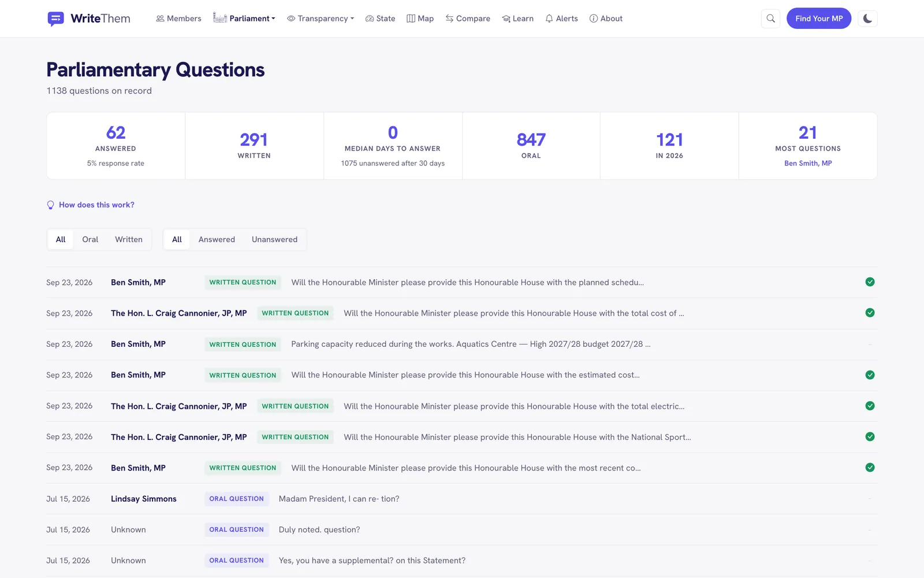Expand the Transparency dropdown menu
Screen dimensions: 924x578
[x=321, y=18]
